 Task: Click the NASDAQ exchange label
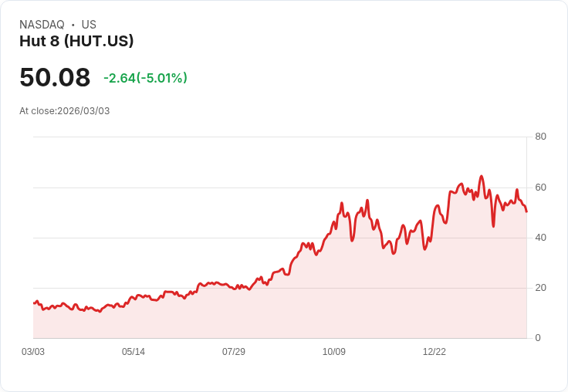coord(42,25)
